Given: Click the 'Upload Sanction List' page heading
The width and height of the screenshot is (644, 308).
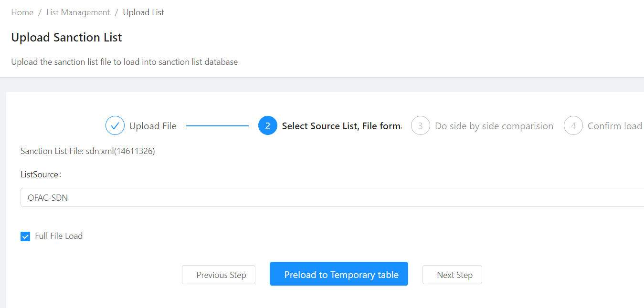Looking at the screenshot, I should pos(66,38).
